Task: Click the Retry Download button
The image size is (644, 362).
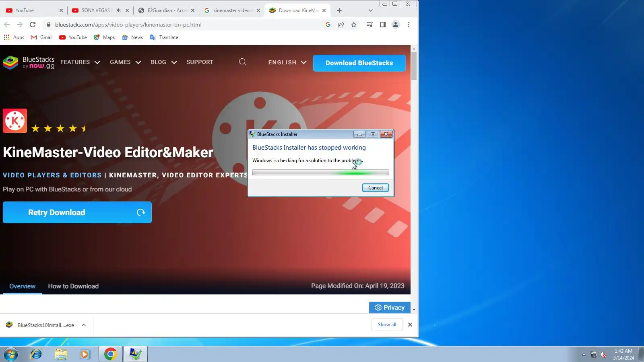Action: pos(77,212)
